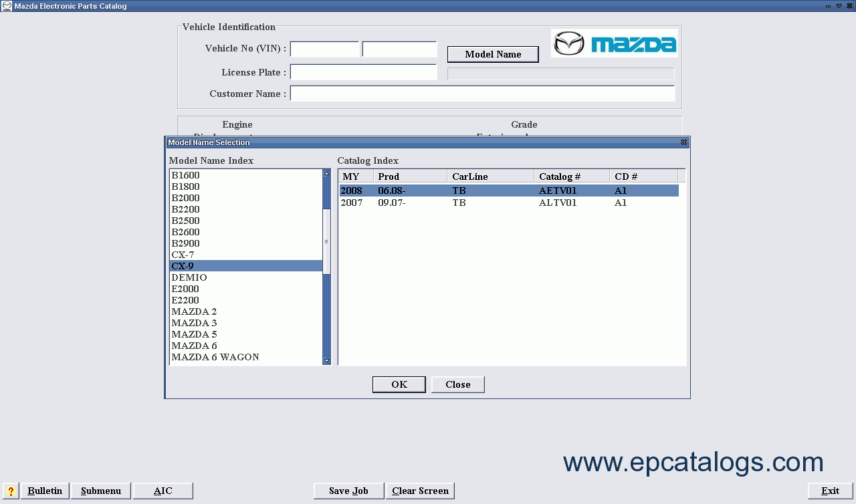
Task: Select B2000 in Model Name Index
Action: point(246,198)
